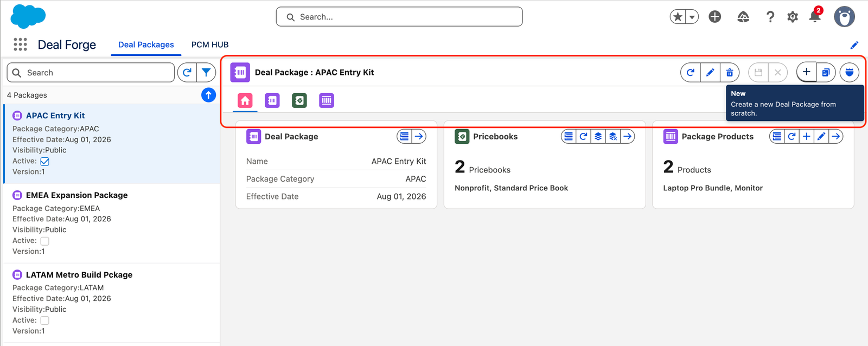
Task: Click the Name value 'APAC Entry Kit'
Action: point(399,161)
